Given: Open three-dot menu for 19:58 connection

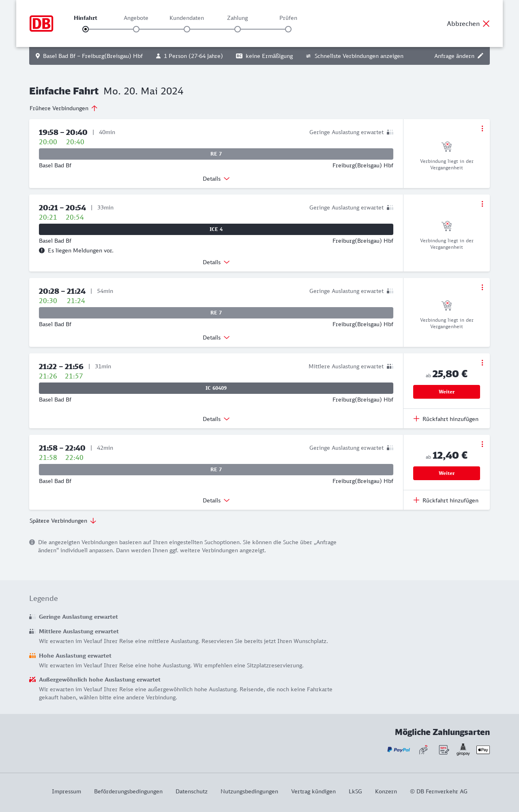Looking at the screenshot, I should (482, 128).
